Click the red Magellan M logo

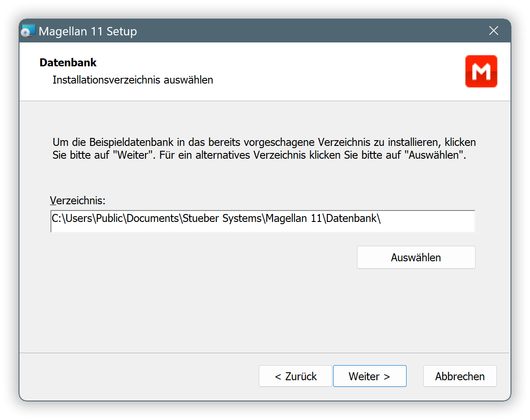[481, 71]
